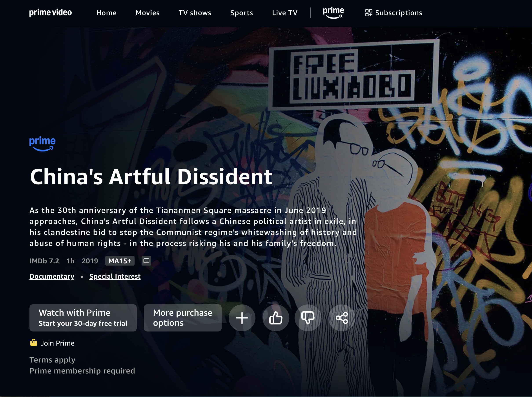Add China's Artful Dissident to your watchlist

tap(242, 318)
